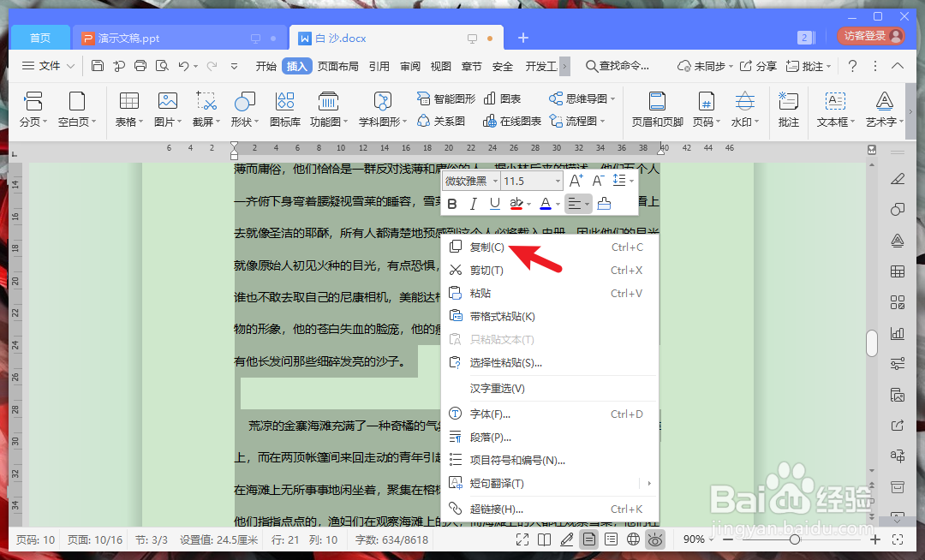Switch to reading layout view in status bar
Screen dimensions: 925x560
tap(545, 539)
